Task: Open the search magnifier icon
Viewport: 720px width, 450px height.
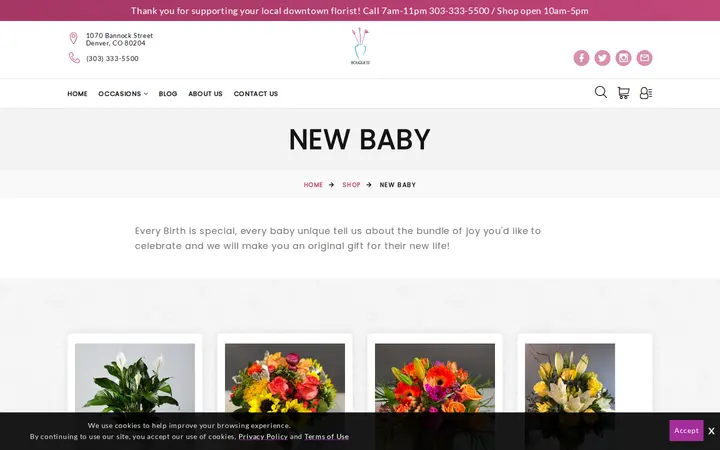Action: pyautogui.click(x=601, y=92)
